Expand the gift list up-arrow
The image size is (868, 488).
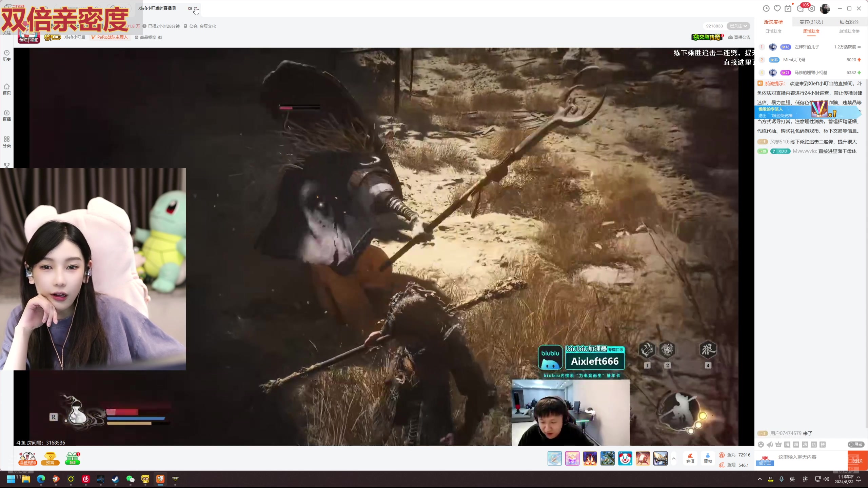[x=674, y=459]
